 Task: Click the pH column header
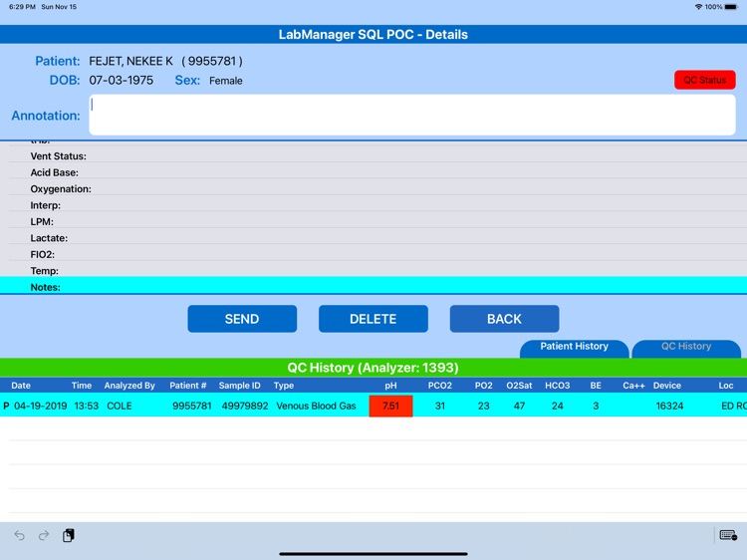(390, 386)
